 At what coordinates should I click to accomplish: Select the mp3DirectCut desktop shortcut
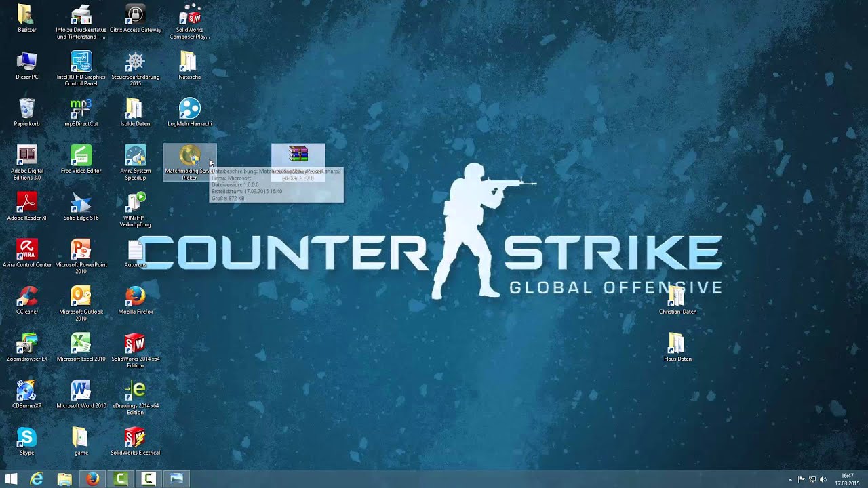pos(81,113)
